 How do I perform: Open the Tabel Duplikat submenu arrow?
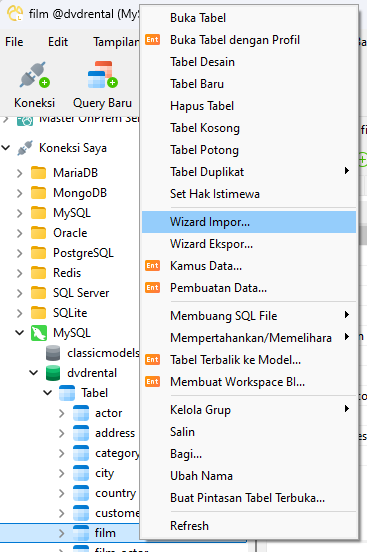click(x=347, y=171)
